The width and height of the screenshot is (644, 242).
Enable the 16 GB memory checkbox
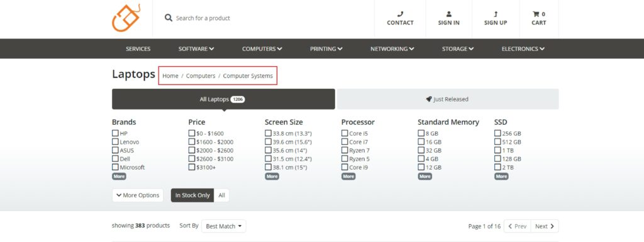click(421, 142)
